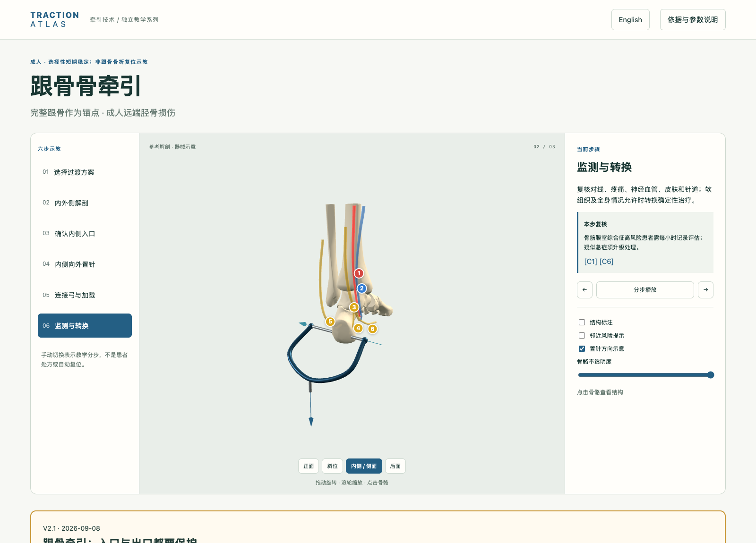Switch language to English
Viewport: 756px width, 543px height.
(630, 20)
